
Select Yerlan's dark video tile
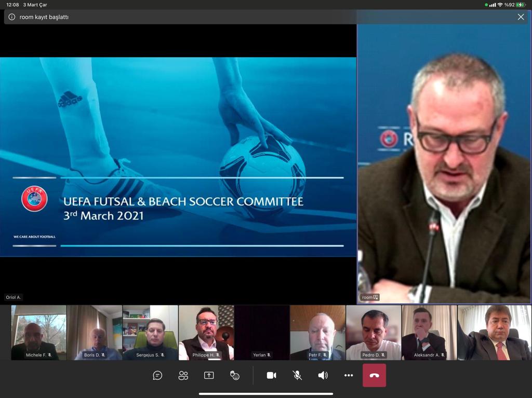(262, 333)
